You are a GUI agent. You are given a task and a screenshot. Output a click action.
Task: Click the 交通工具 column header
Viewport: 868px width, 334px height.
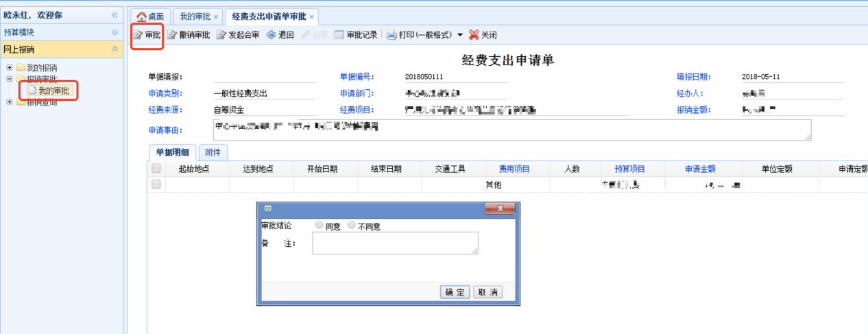[450, 169]
